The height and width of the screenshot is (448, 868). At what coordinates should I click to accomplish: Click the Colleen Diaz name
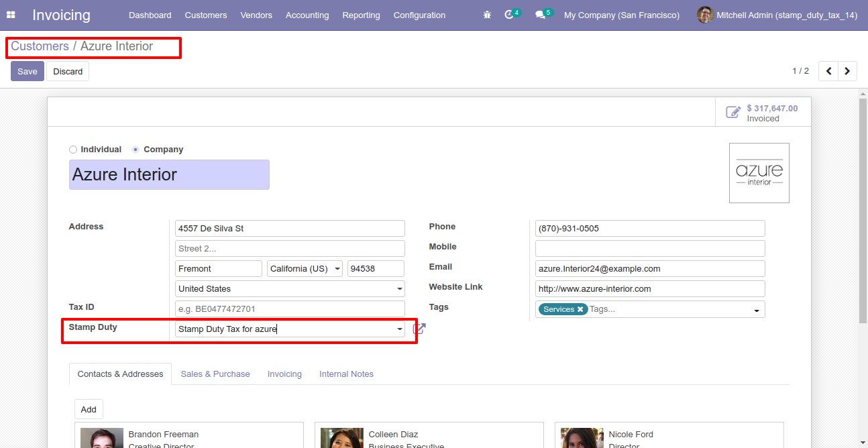point(394,435)
